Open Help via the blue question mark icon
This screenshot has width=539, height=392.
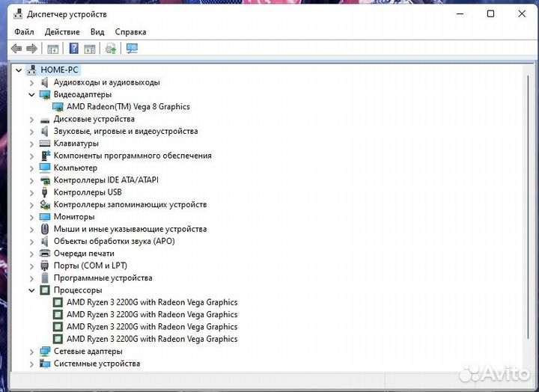click(x=73, y=49)
